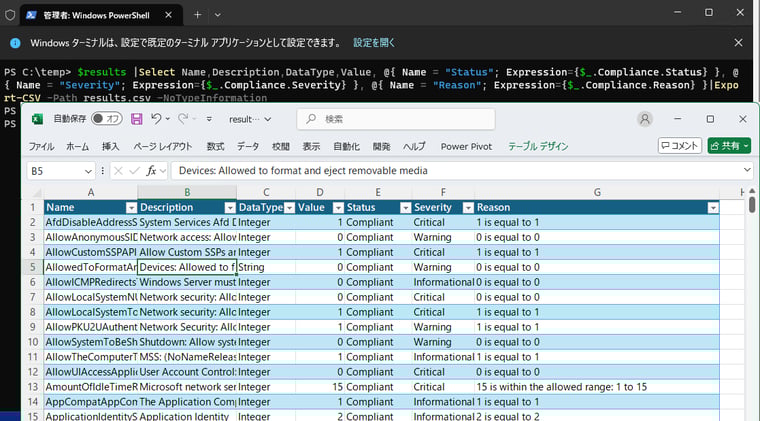Open the データ ribbon tab
The height and width of the screenshot is (421, 760).
pyautogui.click(x=248, y=146)
